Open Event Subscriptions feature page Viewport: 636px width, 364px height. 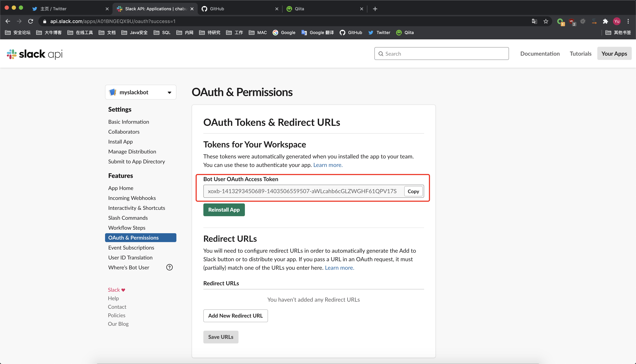point(131,248)
